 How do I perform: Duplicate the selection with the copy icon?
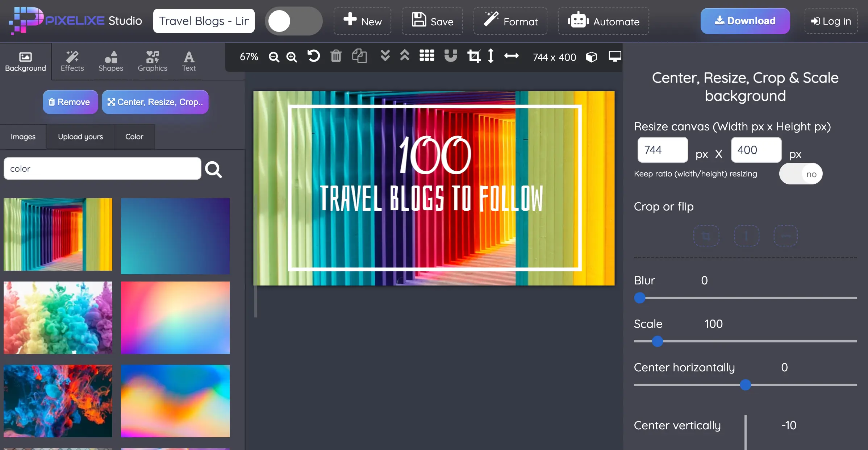(x=359, y=56)
